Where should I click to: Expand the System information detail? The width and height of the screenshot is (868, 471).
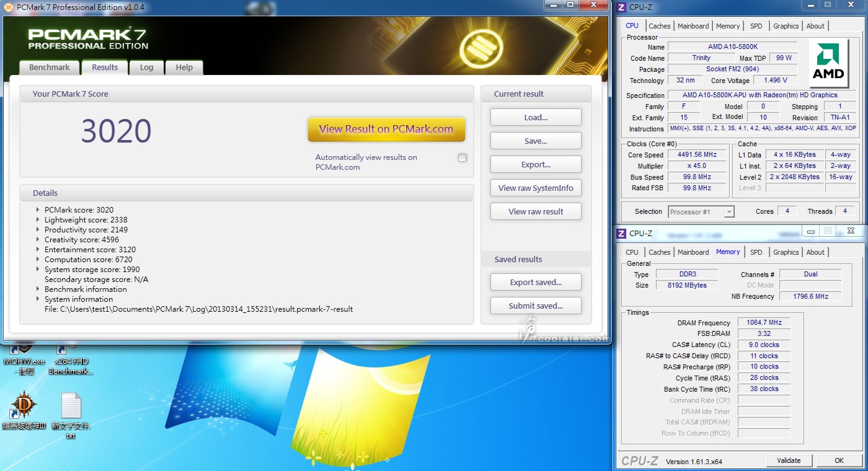(x=38, y=299)
